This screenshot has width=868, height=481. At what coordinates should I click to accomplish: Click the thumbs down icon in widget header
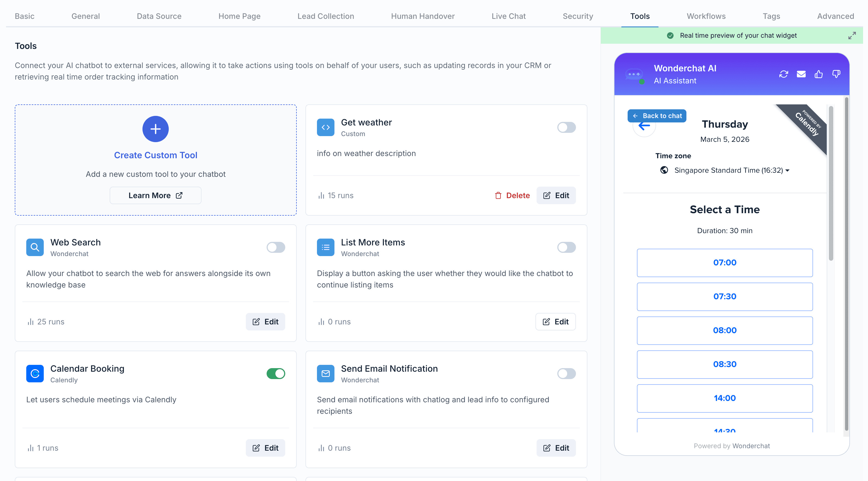coord(836,74)
